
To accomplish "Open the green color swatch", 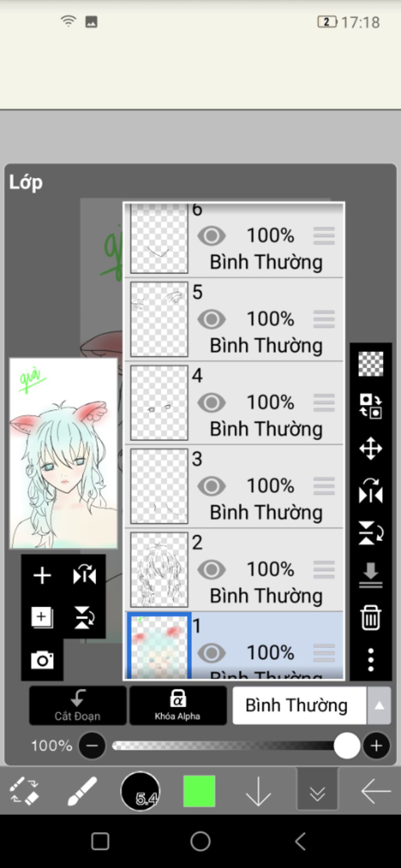I will click(199, 791).
